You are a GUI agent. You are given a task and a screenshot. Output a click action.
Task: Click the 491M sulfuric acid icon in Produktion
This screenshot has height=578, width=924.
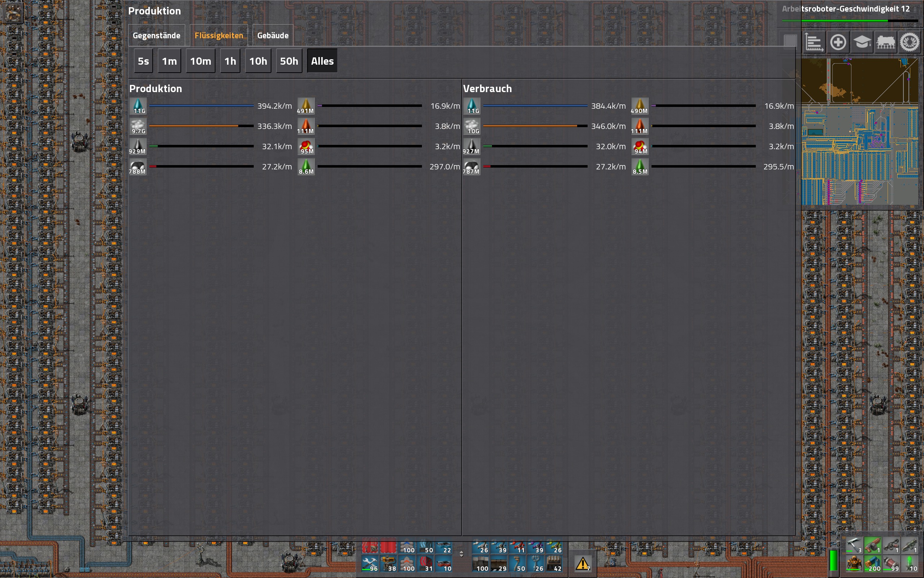pos(306,106)
